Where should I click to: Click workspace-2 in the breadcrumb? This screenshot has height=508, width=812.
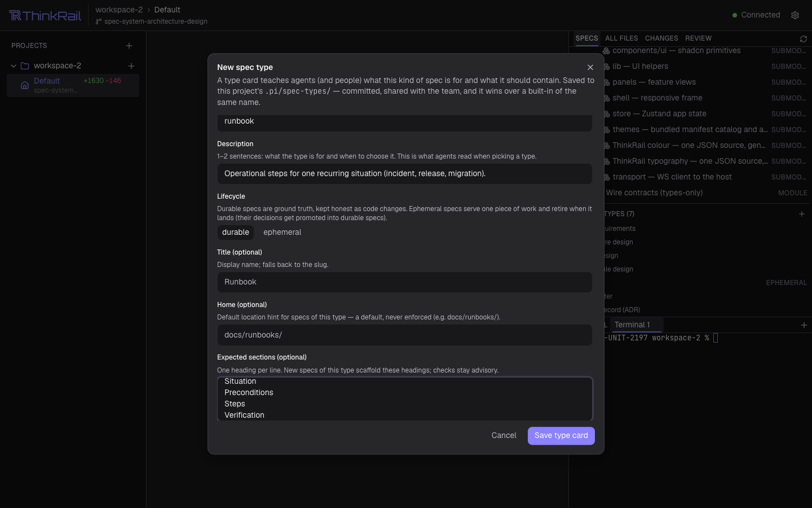click(119, 10)
